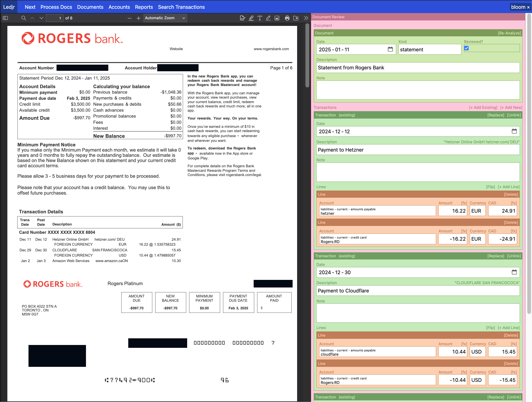Image resolution: width=532 pixels, height=402 pixels.
Task: Click the Add New transaction link
Action: [x=511, y=107]
